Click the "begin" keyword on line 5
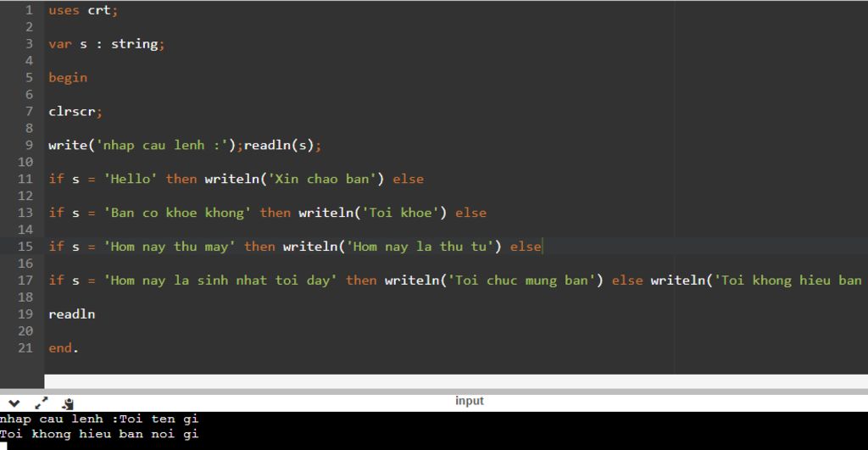The width and height of the screenshot is (868, 450). (x=68, y=77)
